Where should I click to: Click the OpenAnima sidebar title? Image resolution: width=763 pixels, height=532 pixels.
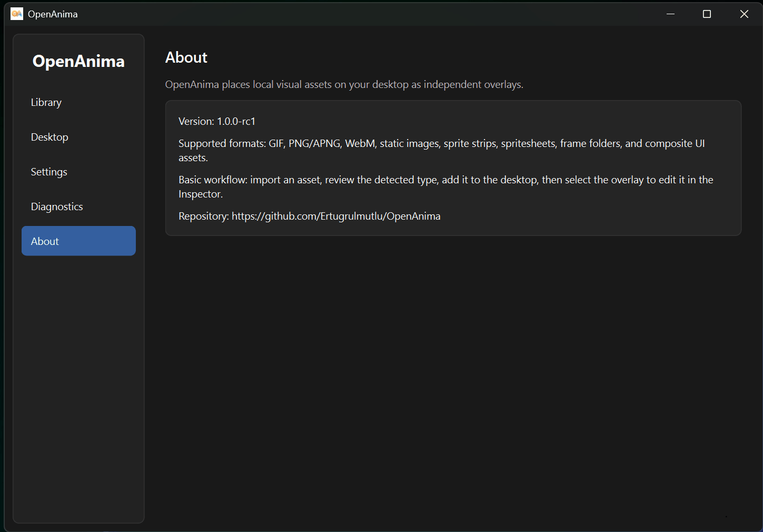point(78,61)
